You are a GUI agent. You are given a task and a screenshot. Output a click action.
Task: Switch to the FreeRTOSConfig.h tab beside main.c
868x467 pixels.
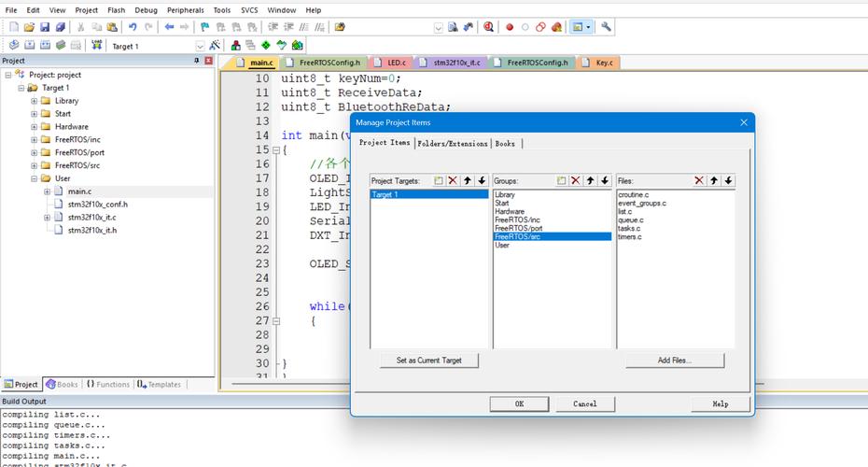[323, 63]
